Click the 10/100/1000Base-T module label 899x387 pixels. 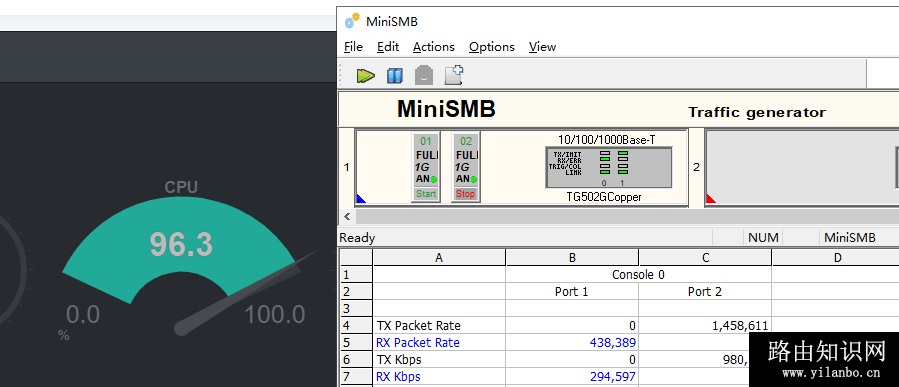(608, 139)
